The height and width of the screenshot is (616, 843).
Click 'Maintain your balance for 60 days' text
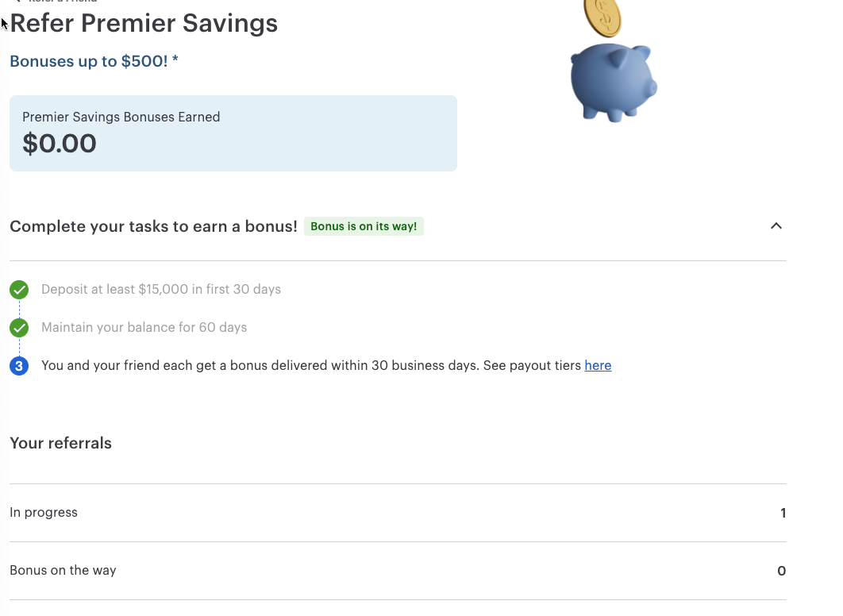coord(144,327)
